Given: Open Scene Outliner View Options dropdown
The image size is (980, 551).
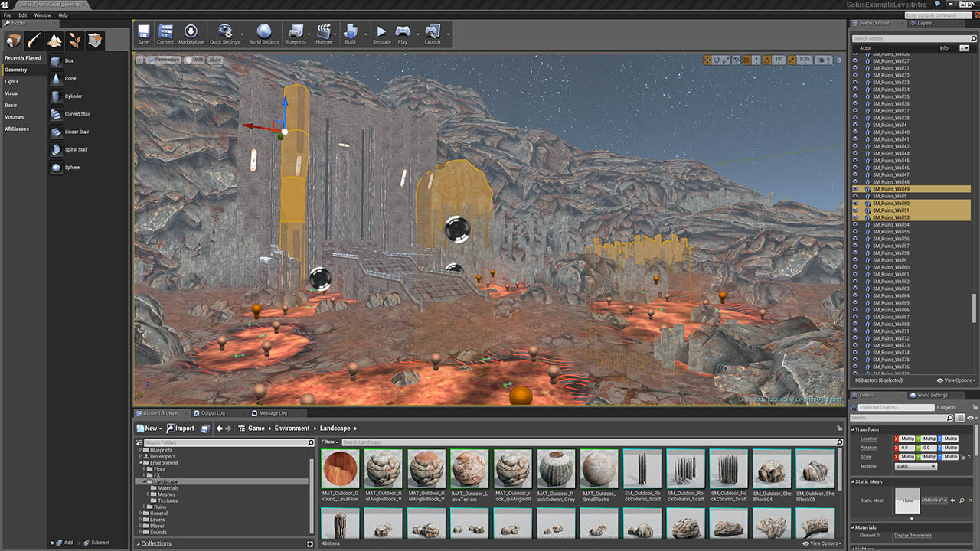Looking at the screenshot, I should (955, 380).
